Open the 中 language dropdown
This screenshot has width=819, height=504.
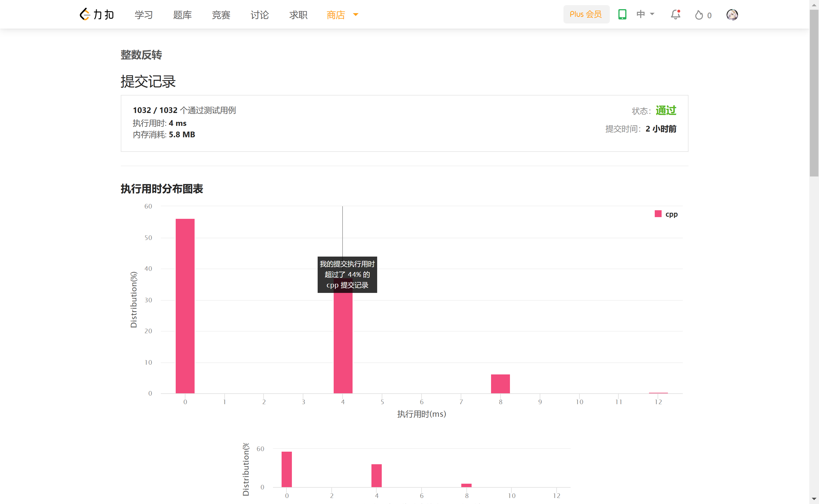coord(645,14)
